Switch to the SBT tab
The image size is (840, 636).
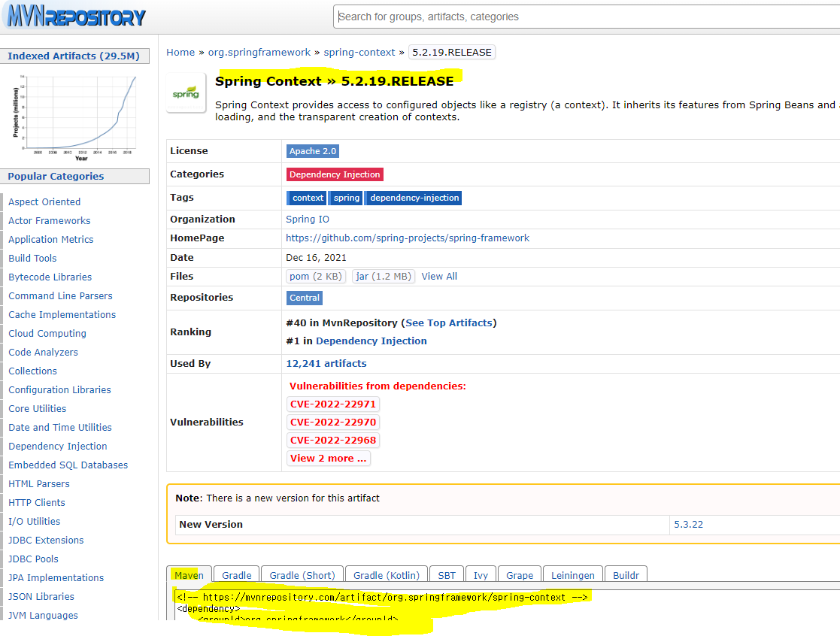click(447, 576)
